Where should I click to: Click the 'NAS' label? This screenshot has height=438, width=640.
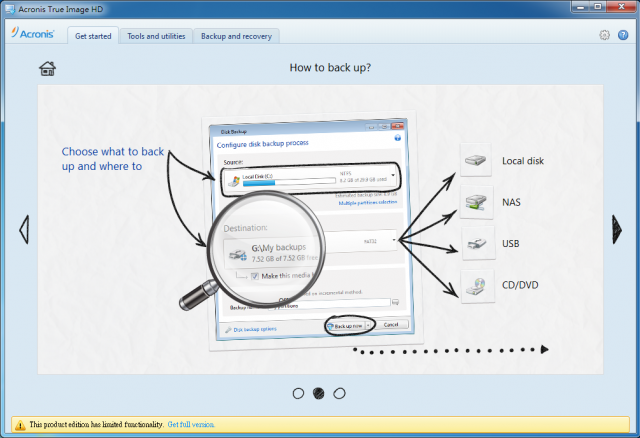click(511, 202)
